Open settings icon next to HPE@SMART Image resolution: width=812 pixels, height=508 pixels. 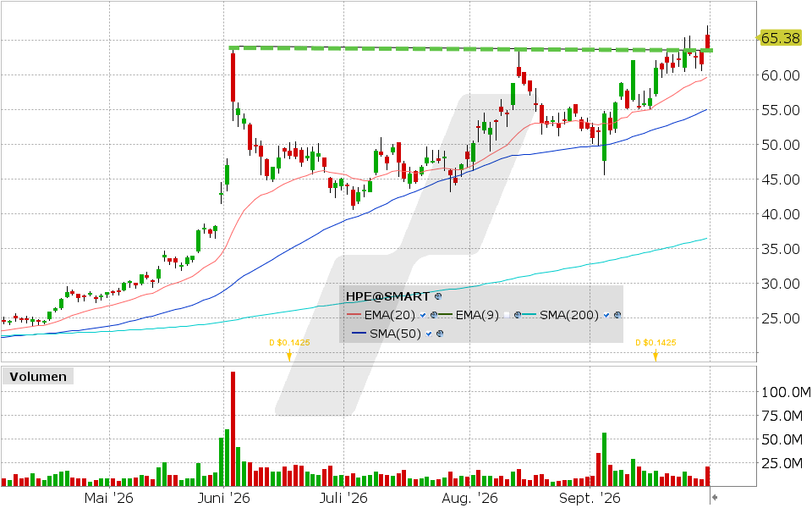(438, 296)
